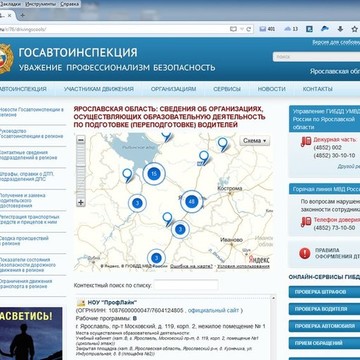360x360 pixels.
Task: Open the Справка browser menu
Action: tap(70, 4)
